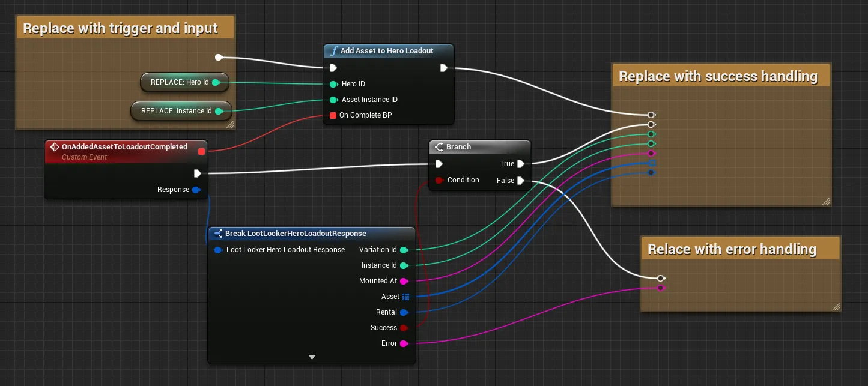Click the Asset Instance ID input pin
868x386 pixels.
[x=333, y=100]
